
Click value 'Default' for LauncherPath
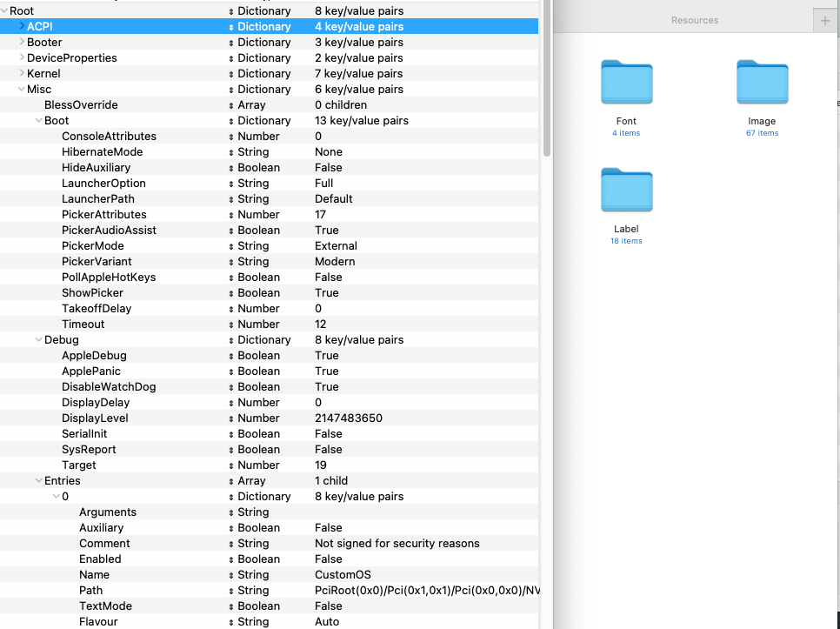pos(333,198)
